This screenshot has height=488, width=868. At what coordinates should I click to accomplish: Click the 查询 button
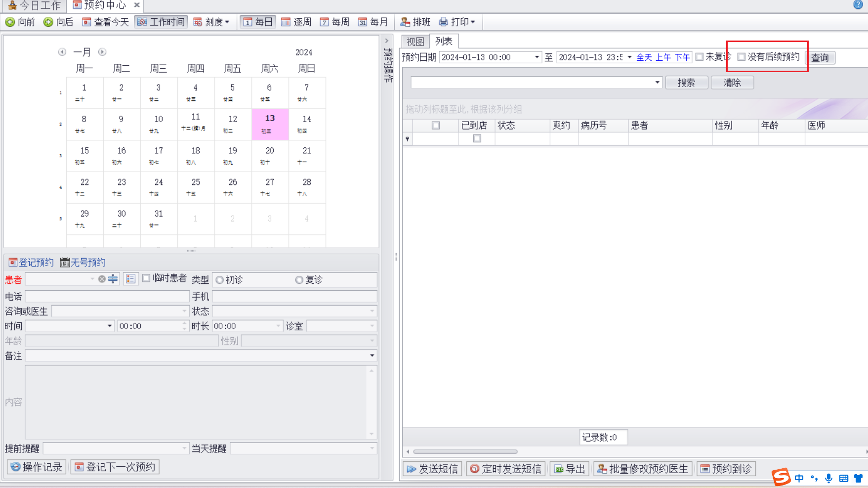tap(820, 58)
